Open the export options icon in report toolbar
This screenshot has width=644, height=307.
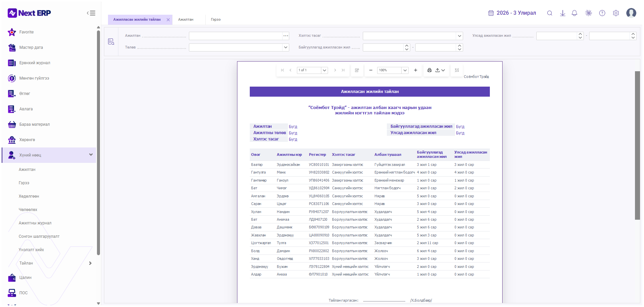[440, 70]
